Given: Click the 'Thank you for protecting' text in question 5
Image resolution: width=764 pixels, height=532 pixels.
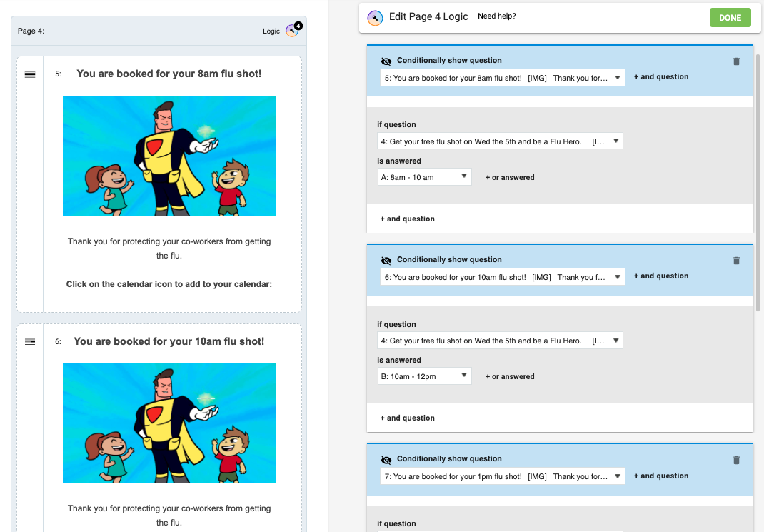Looking at the screenshot, I should tap(169, 249).
